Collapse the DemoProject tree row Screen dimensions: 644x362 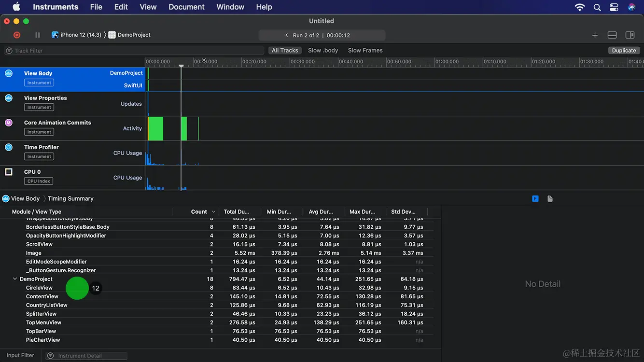click(x=15, y=279)
